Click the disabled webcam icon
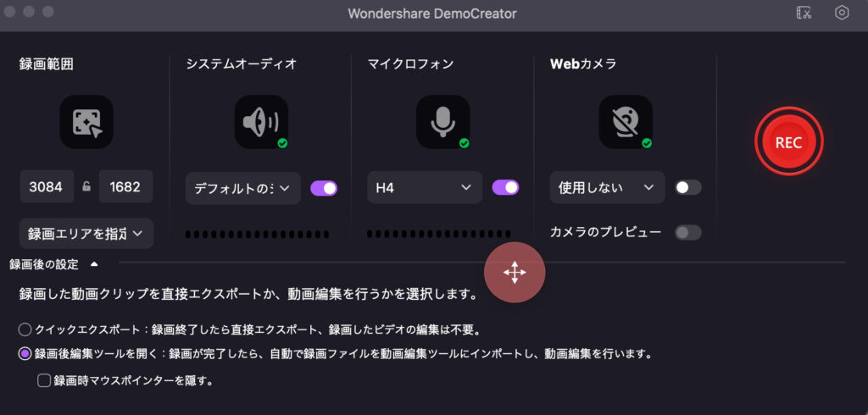The height and width of the screenshot is (415, 868). (x=625, y=122)
